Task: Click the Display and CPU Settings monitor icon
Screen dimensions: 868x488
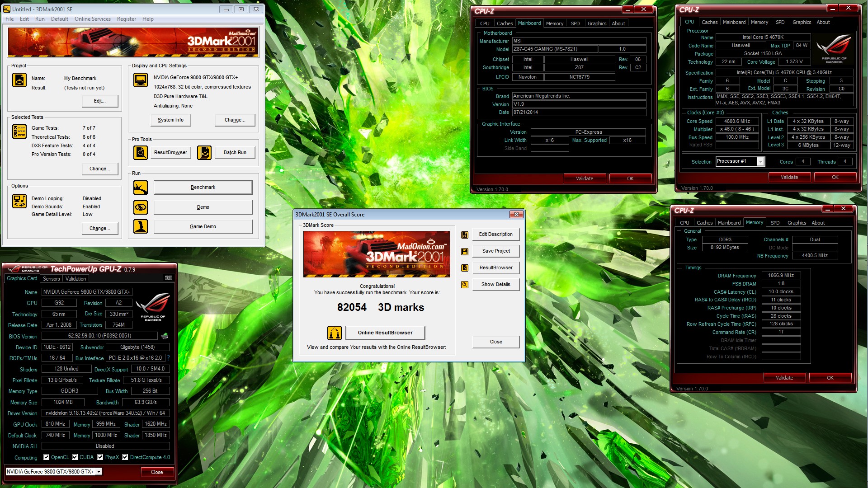Action: click(141, 80)
